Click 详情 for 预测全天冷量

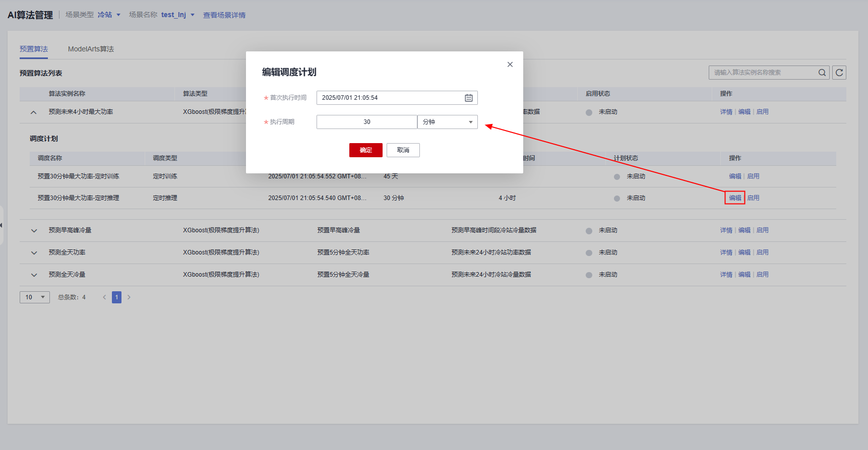(726, 275)
